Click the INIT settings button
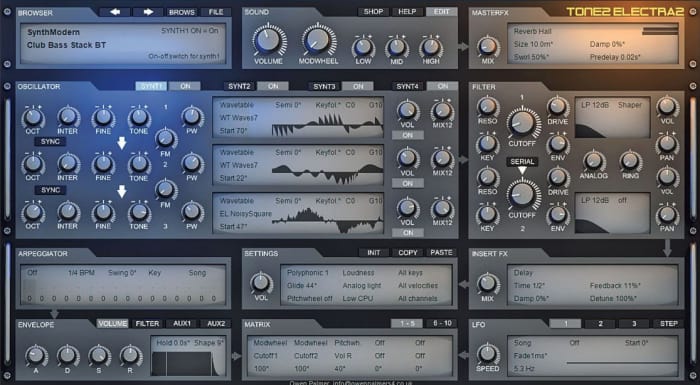 (374, 252)
